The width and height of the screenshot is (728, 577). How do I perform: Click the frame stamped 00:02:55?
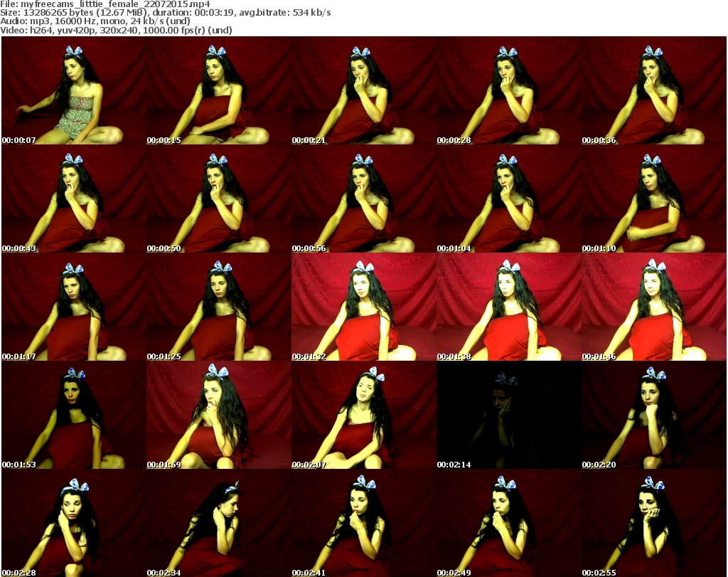(654, 523)
